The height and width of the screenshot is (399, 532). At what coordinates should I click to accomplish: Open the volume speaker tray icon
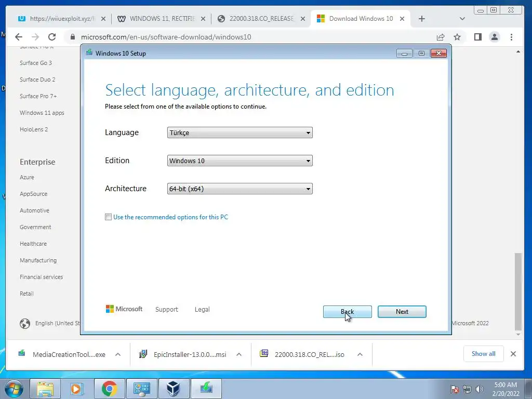coord(480,389)
